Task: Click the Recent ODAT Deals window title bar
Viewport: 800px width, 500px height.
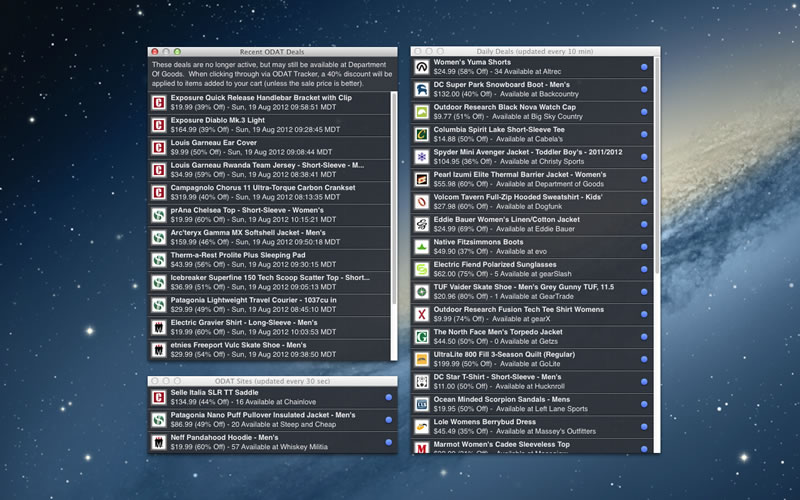Action: (272, 52)
